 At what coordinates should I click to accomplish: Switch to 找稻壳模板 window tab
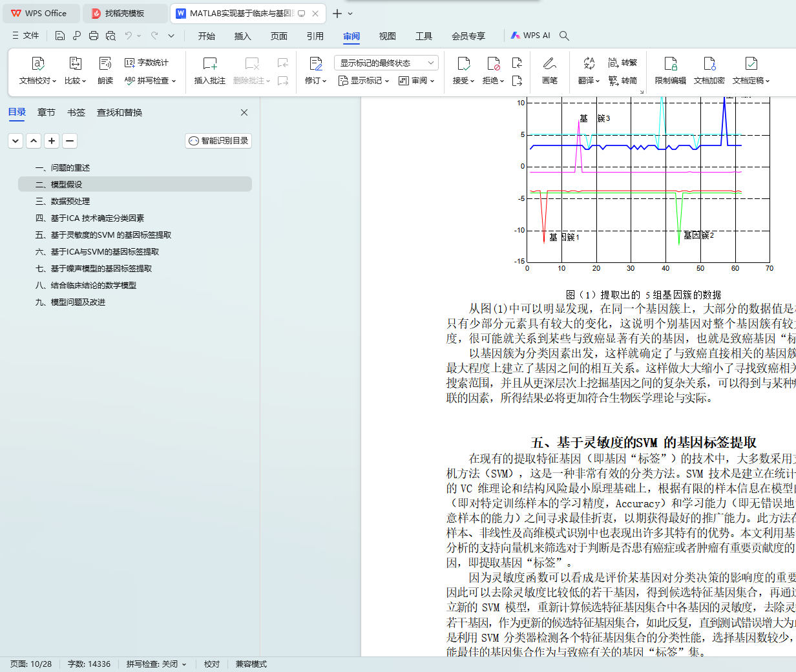click(125, 13)
